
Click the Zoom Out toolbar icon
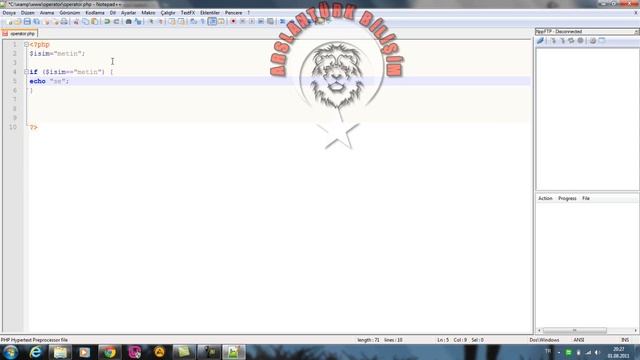pos(160,21)
